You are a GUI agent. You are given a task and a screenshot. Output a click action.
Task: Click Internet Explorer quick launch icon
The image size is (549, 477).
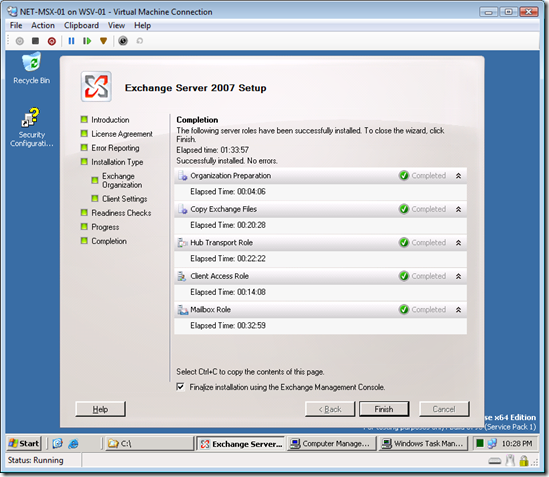[x=73, y=443]
